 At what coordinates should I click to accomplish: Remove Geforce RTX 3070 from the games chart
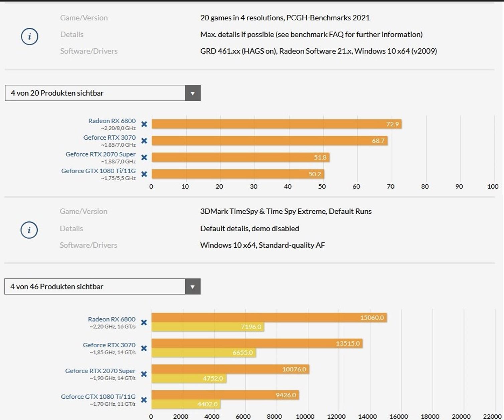click(x=144, y=141)
